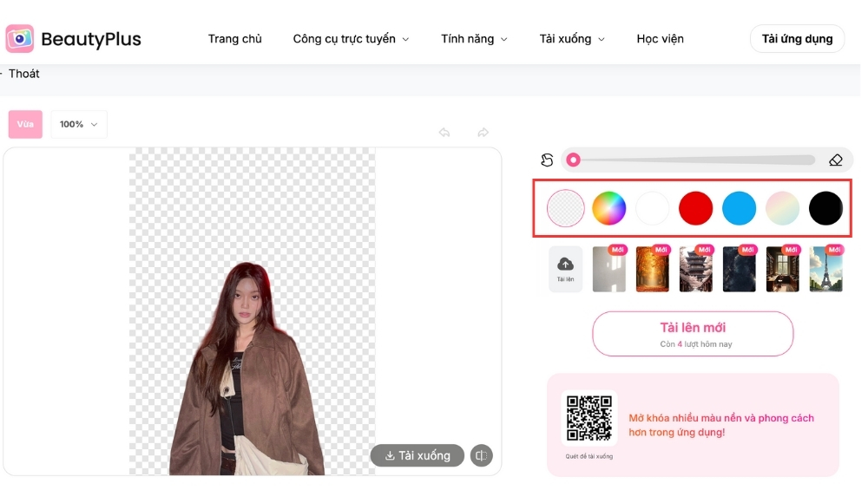The image size is (868, 503).
Task: Click the Tải lên mới upload button
Action: [692, 333]
